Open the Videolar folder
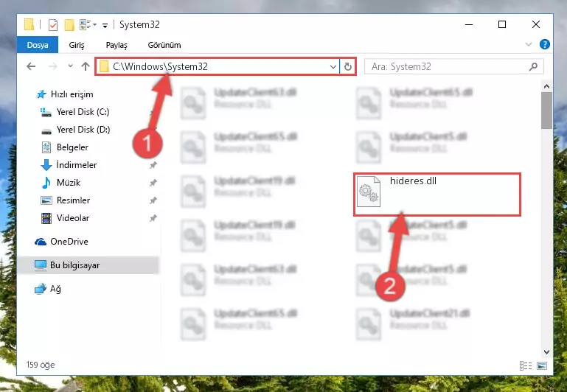Viewport: 567px width, 392px height. point(73,218)
